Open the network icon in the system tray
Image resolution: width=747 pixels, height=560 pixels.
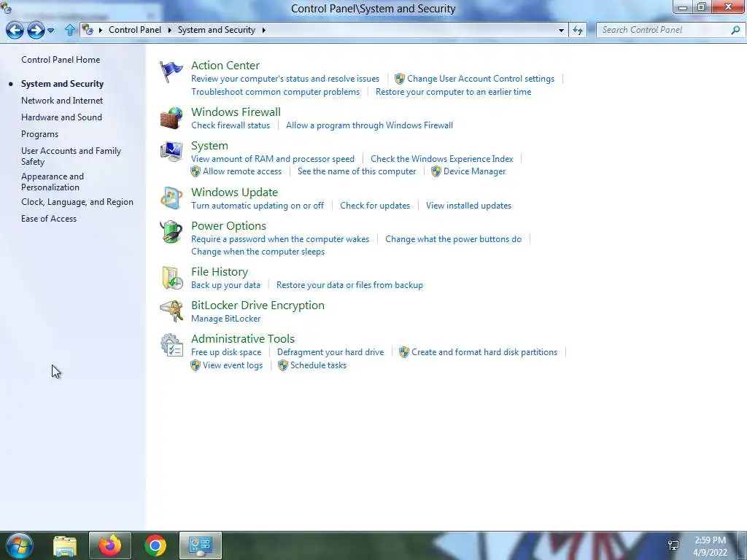pos(673,545)
